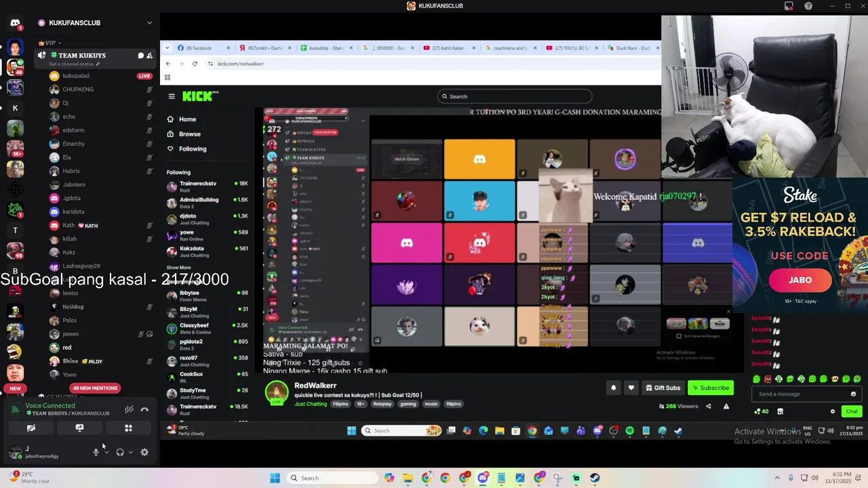Click the Gift Subs button

click(663, 388)
